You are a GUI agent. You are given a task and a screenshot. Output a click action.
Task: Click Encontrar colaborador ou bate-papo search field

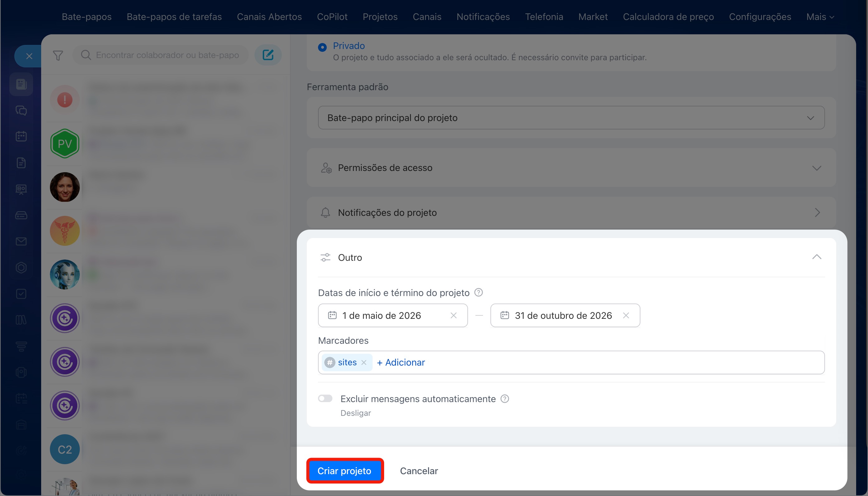tap(160, 55)
